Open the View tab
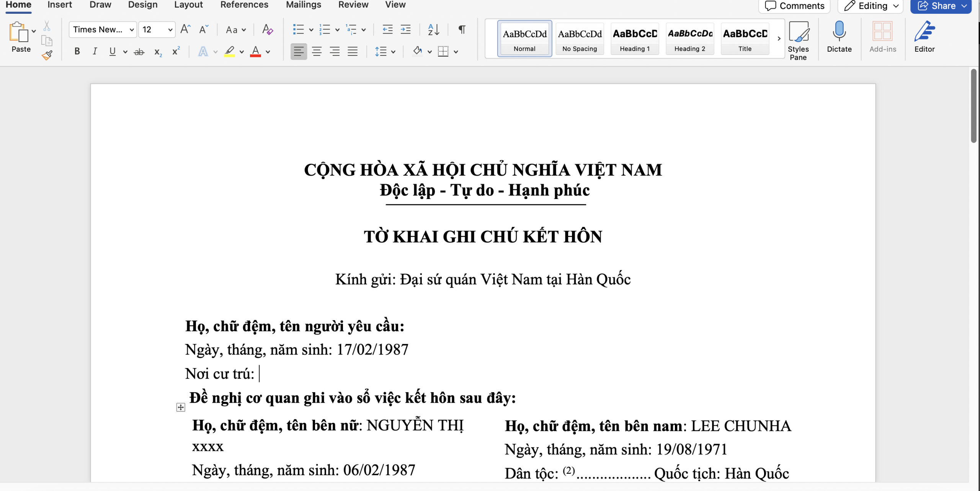This screenshot has height=491, width=980. [395, 5]
